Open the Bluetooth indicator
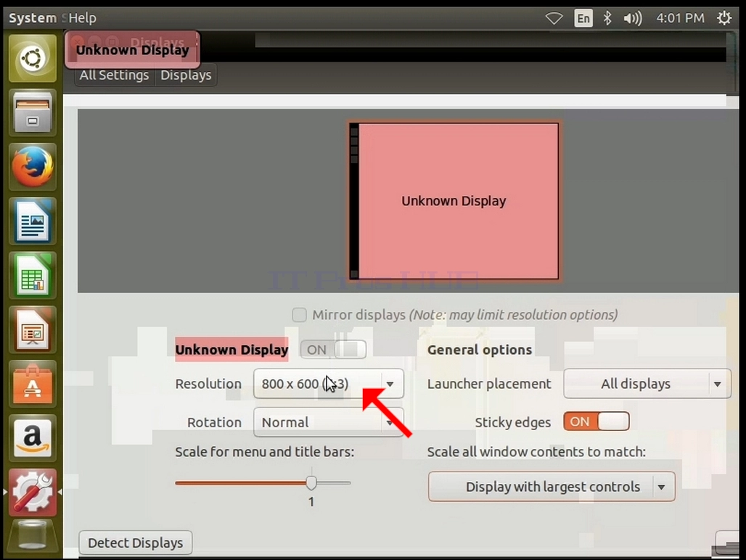 [x=607, y=19]
